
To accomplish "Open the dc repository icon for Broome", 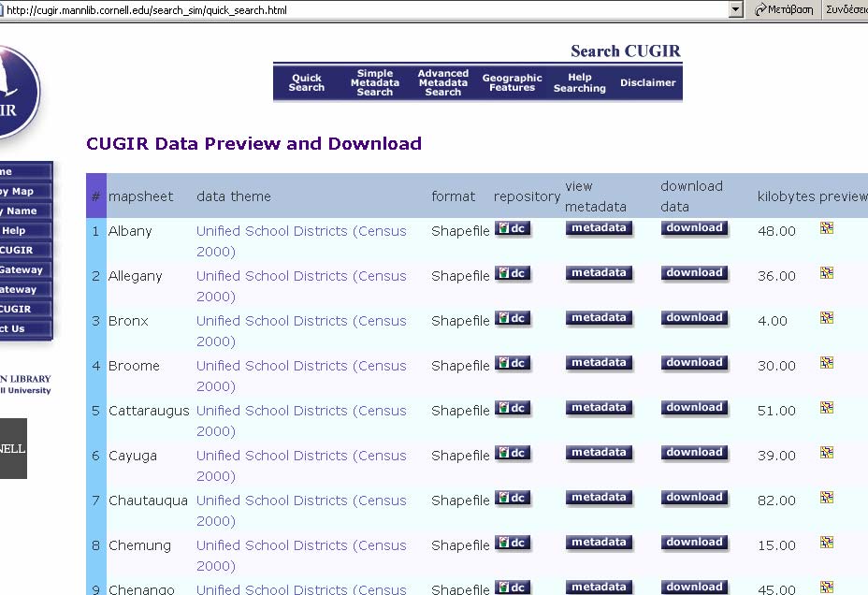I will coord(513,363).
